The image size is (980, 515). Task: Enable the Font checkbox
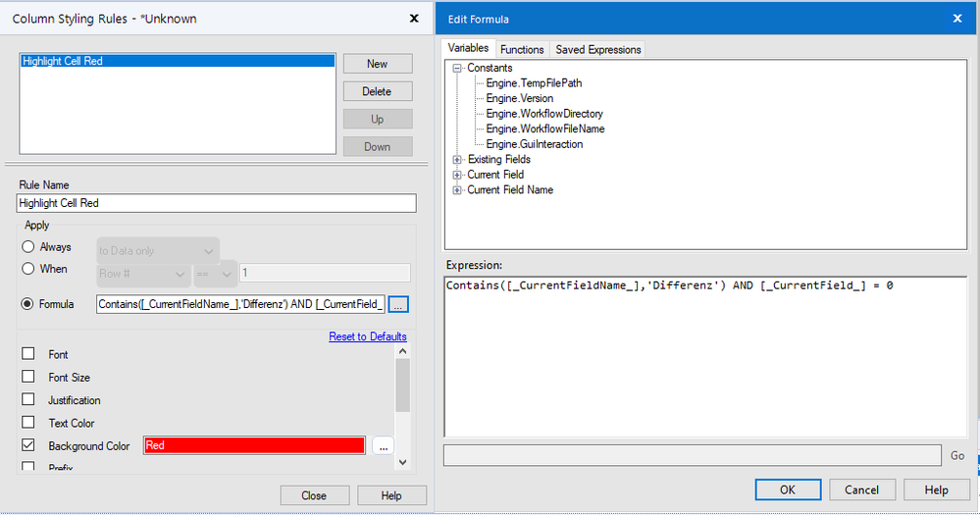(28, 354)
